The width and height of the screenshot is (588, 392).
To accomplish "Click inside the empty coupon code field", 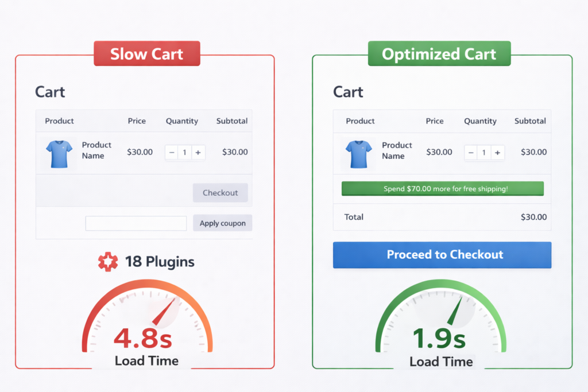I will pyautogui.click(x=136, y=223).
